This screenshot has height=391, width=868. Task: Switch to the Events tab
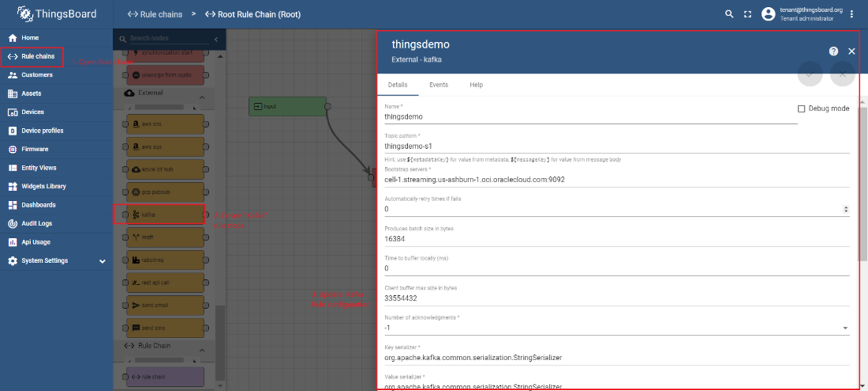point(438,85)
